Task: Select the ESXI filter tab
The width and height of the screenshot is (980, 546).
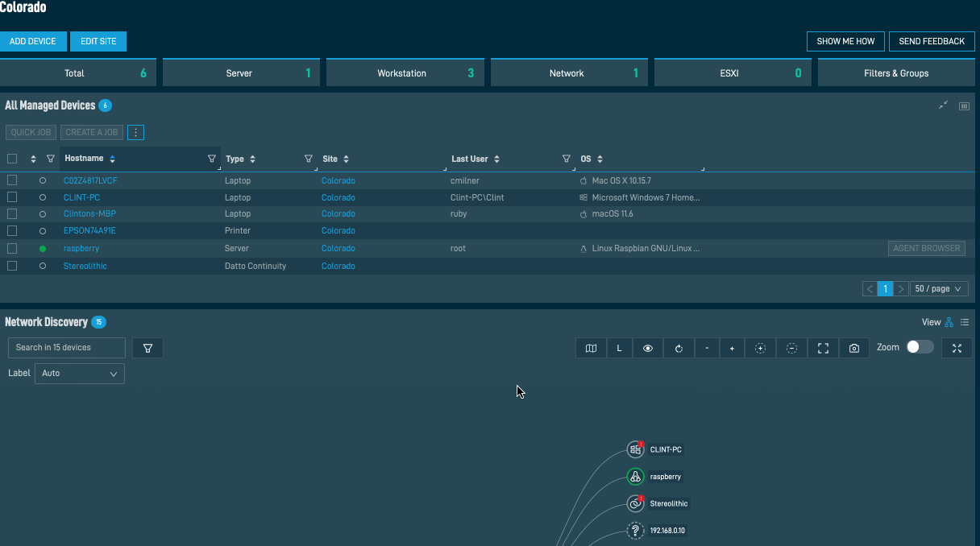Action: coord(733,73)
